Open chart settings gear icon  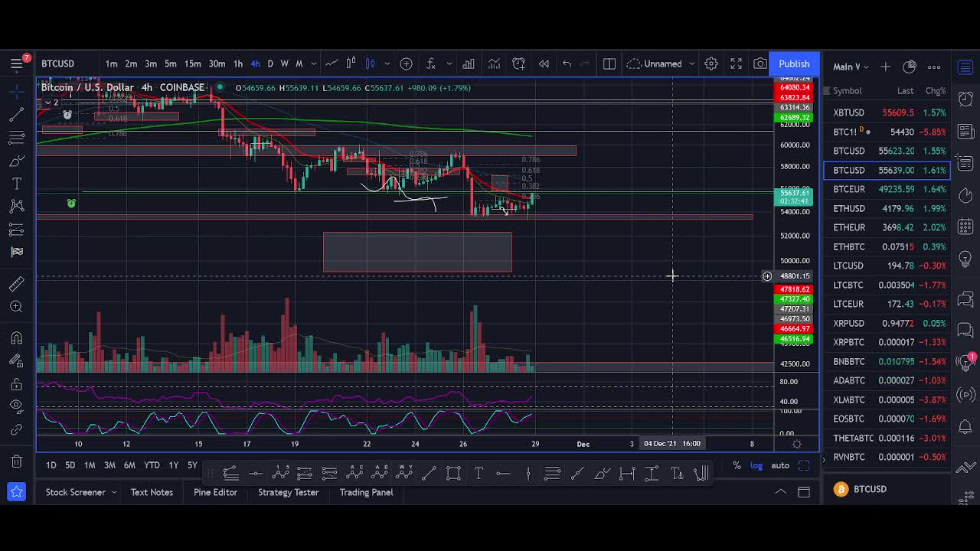pyautogui.click(x=711, y=64)
